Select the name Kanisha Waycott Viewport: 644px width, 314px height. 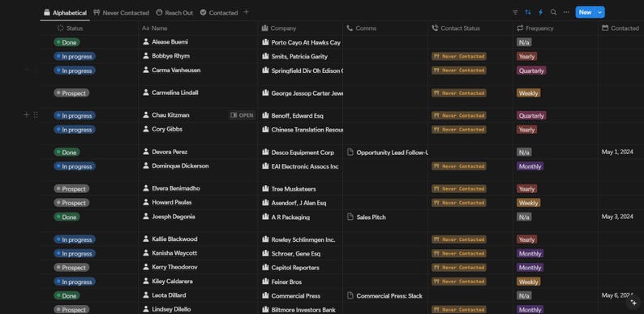pos(174,253)
